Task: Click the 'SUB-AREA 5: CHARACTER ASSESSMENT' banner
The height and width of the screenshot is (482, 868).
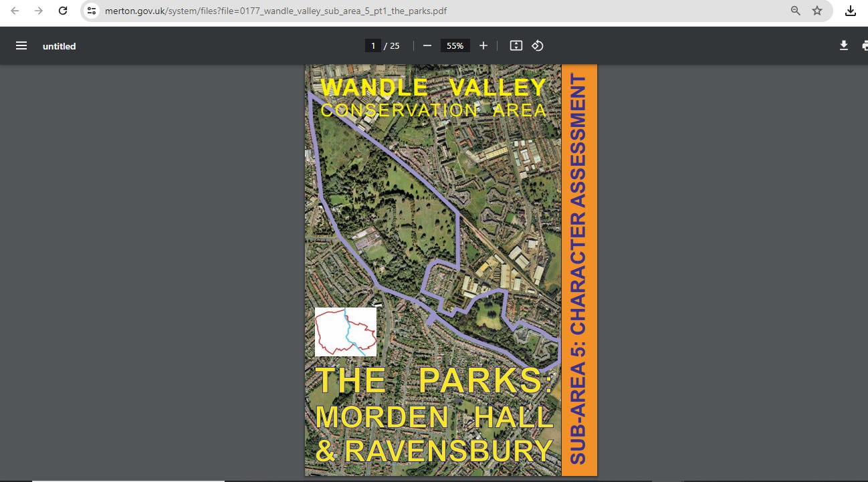Action: [578, 270]
